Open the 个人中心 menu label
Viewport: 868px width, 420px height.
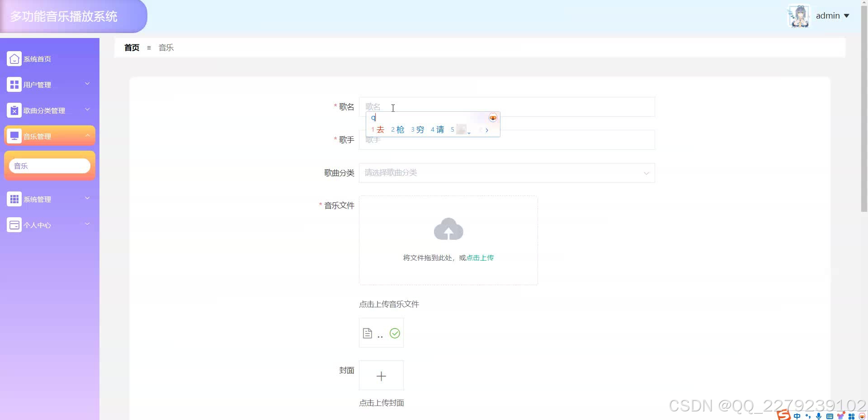[x=37, y=225]
